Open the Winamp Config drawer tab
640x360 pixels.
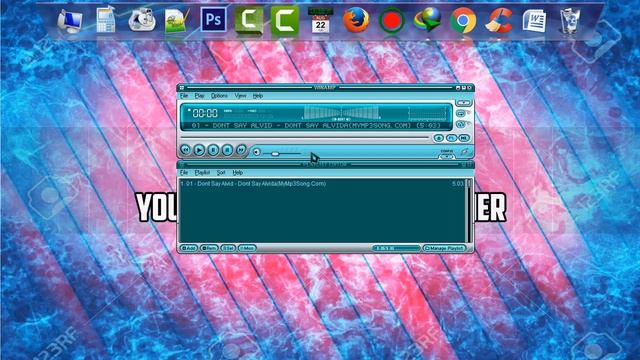(x=447, y=156)
